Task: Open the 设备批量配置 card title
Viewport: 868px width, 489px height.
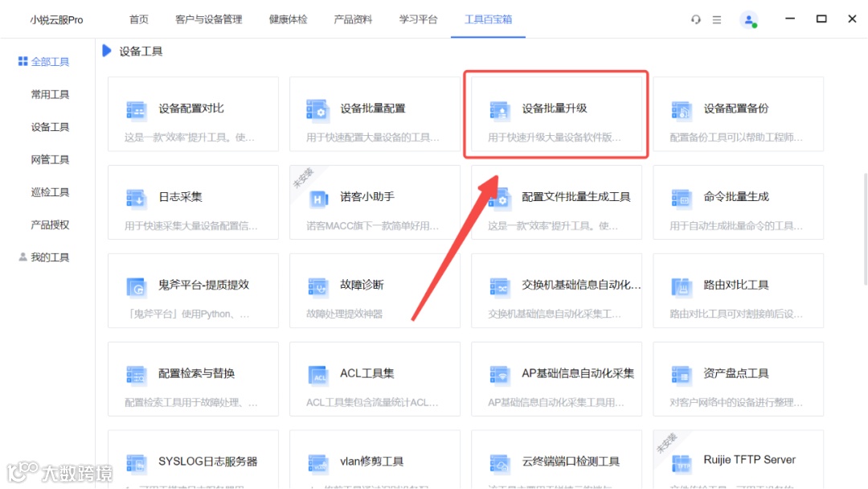Action: (373, 109)
